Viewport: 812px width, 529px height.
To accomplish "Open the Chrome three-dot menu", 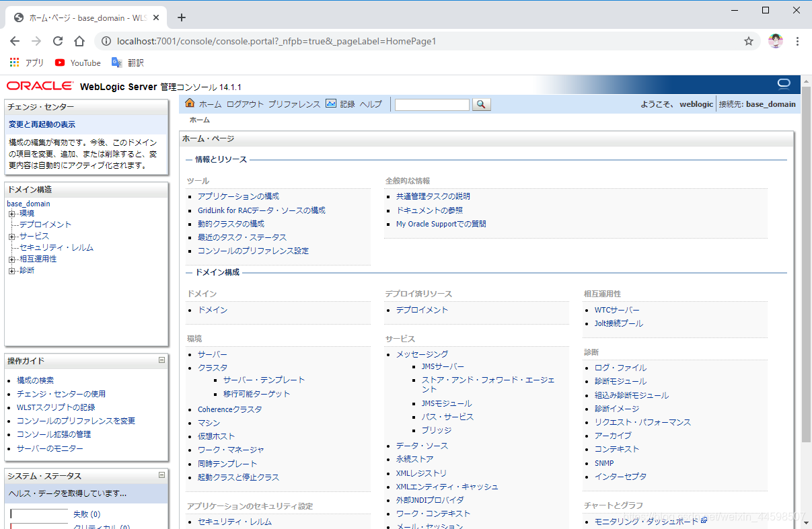I will (x=798, y=41).
